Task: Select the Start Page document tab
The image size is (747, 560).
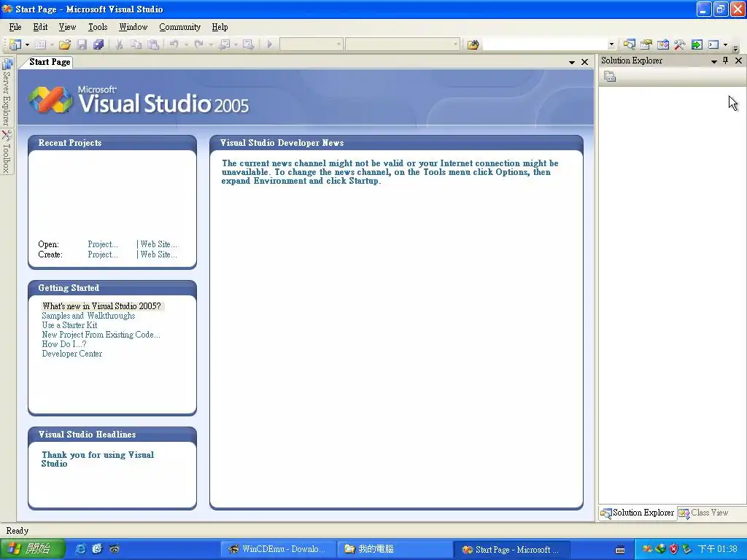Action: point(49,62)
